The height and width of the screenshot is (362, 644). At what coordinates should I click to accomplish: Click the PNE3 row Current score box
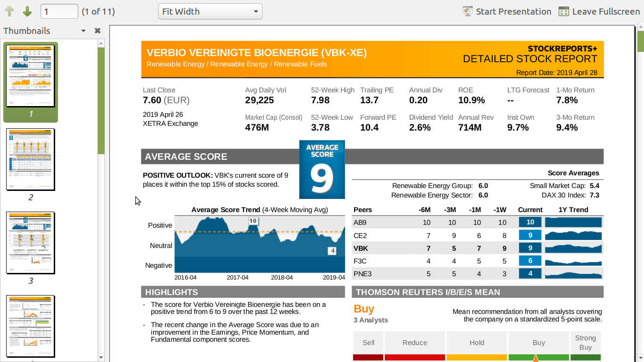[x=530, y=273]
